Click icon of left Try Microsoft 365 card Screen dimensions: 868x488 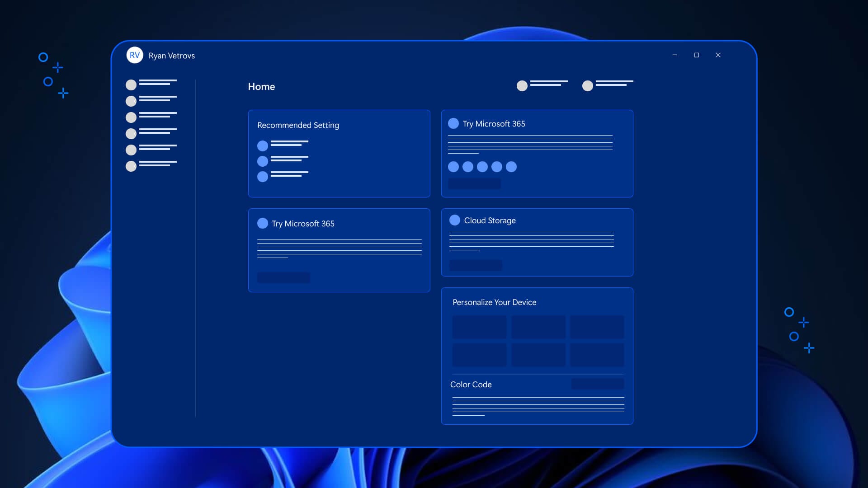(x=263, y=223)
